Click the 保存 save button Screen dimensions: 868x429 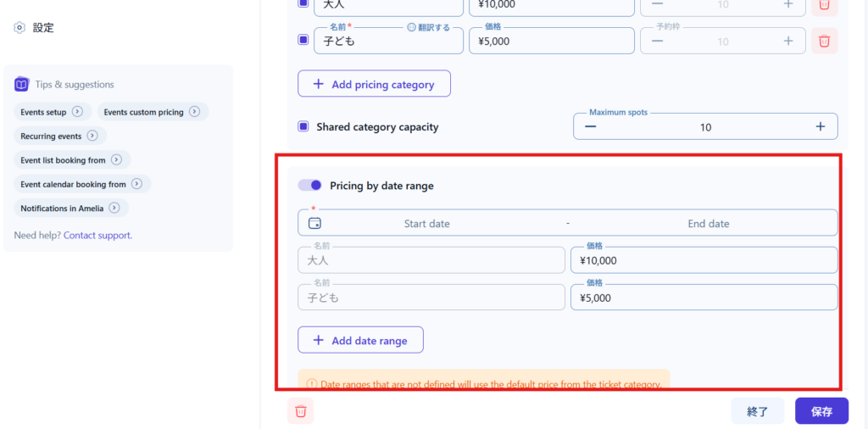tap(821, 411)
